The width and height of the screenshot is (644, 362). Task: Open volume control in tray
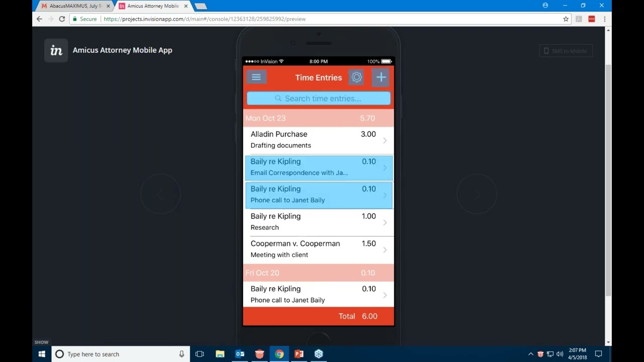click(x=559, y=354)
